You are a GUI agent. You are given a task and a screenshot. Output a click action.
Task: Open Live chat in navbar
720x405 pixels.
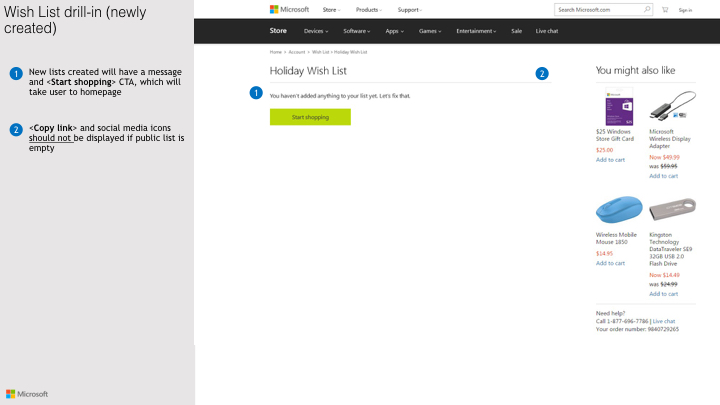546,31
